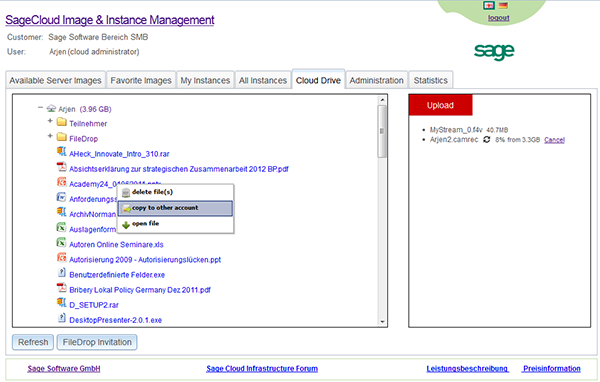600x382 pixels.
Task: Select Absichtserklärung zur strategischen Zusammenarbeit 2012 BP.pdf
Action: (179, 169)
